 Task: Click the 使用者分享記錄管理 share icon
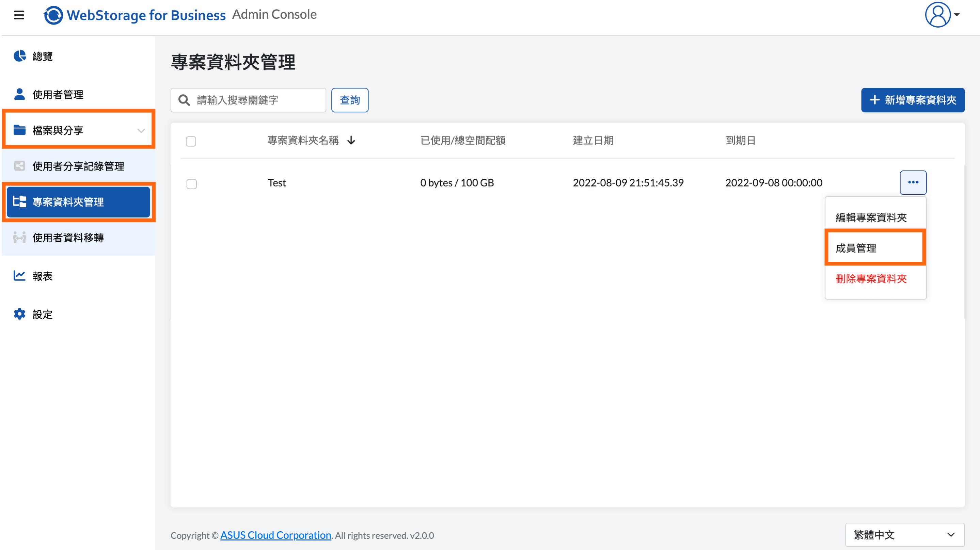[19, 166]
